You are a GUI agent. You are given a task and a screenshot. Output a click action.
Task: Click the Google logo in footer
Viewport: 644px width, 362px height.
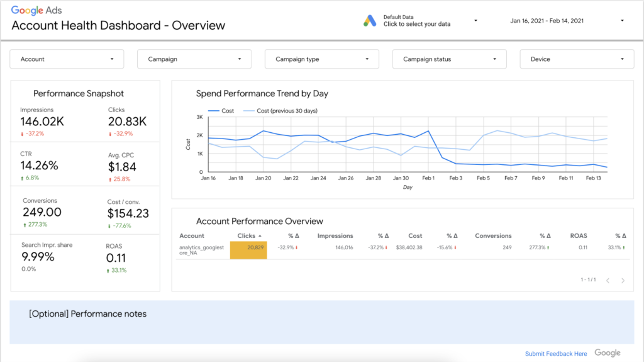tap(608, 353)
